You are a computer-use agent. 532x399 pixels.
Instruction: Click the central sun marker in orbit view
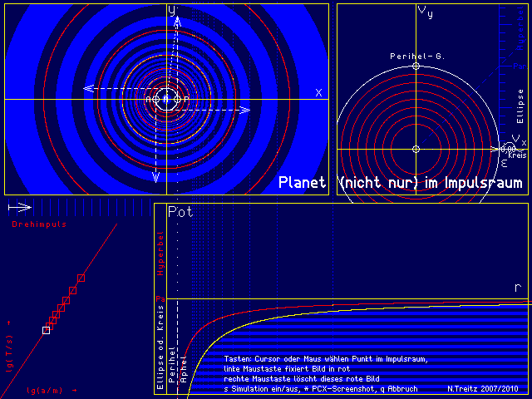(x=166, y=99)
